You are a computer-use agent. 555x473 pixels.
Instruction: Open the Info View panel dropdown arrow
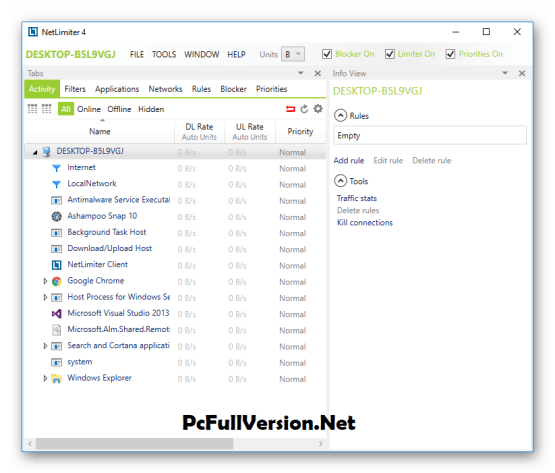505,73
